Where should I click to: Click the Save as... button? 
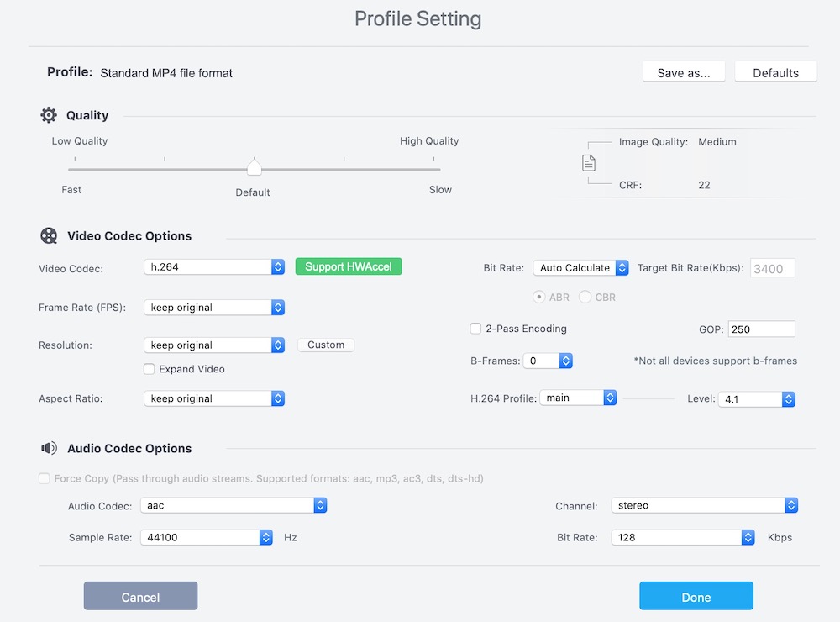coord(684,72)
